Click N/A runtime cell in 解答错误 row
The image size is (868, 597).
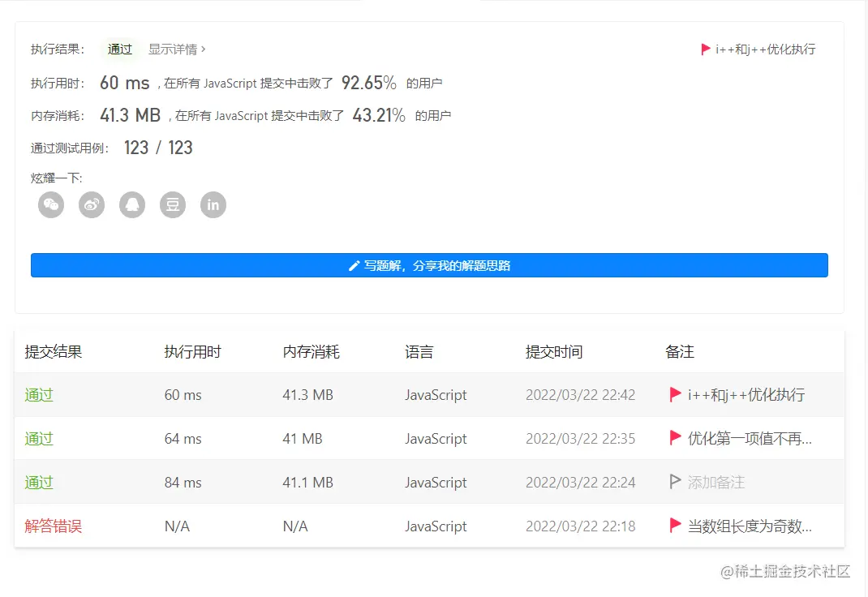coord(177,526)
